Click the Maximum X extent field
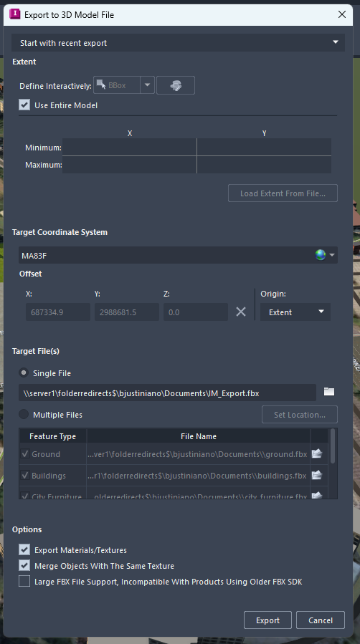The image size is (360, 644). [130, 165]
